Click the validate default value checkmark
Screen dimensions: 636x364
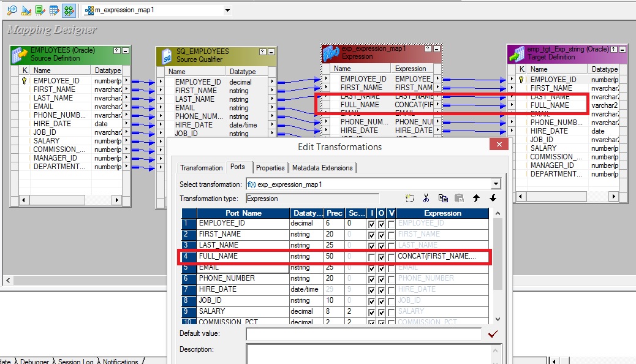(x=493, y=334)
